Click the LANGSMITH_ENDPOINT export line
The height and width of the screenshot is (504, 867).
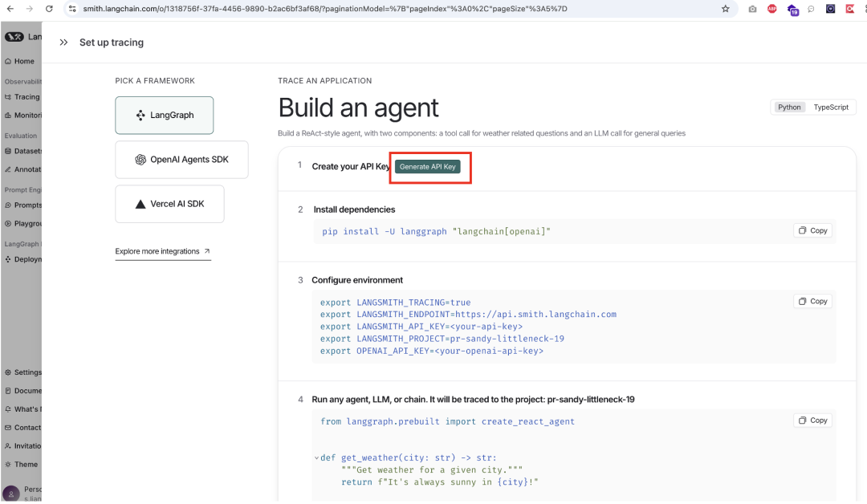tap(468, 315)
